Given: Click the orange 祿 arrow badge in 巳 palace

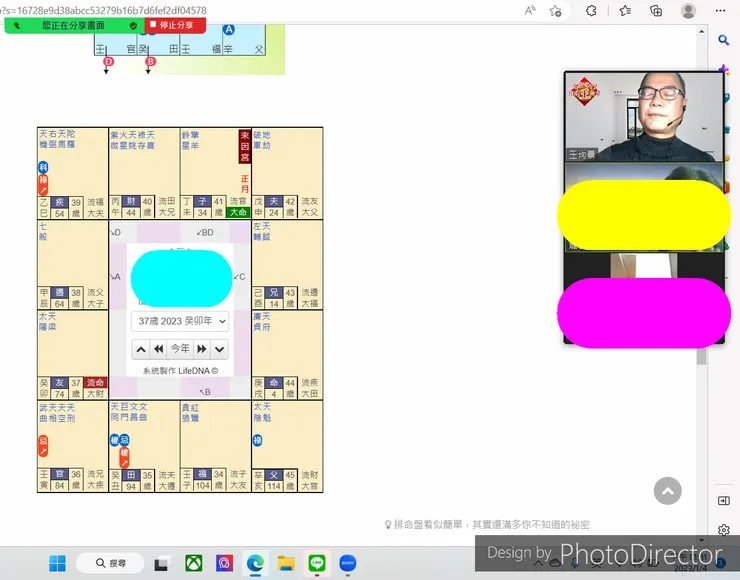Looking at the screenshot, I should pos(43,185).
